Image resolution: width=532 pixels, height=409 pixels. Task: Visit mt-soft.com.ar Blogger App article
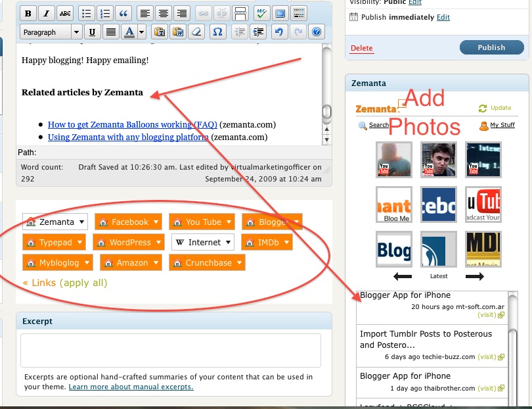[491, 315]
